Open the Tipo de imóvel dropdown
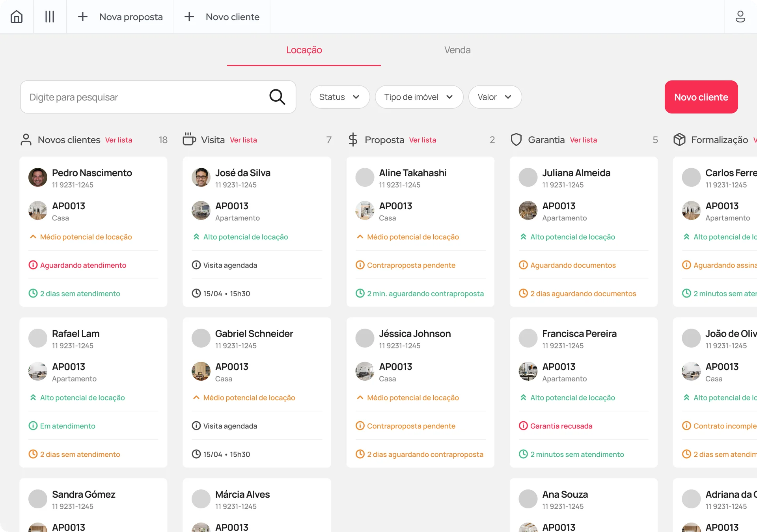This screenshot has height=532, width=757. click(x=419, y=97)
